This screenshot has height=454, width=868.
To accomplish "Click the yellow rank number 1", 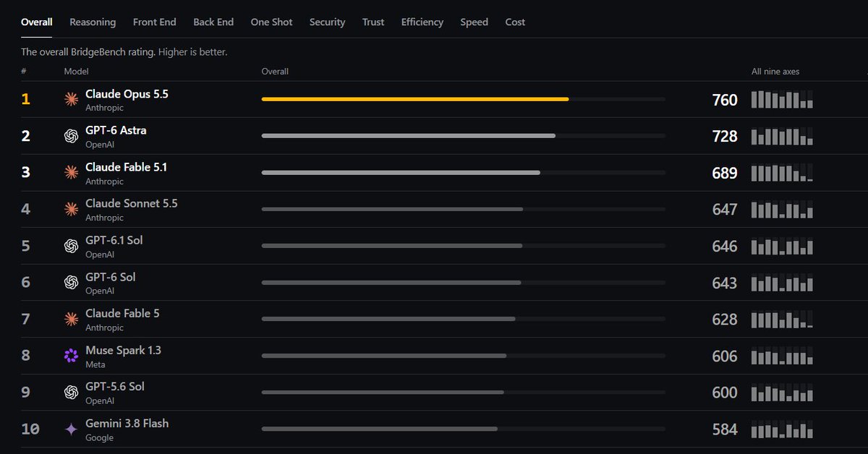I will (x=26, y=99).
